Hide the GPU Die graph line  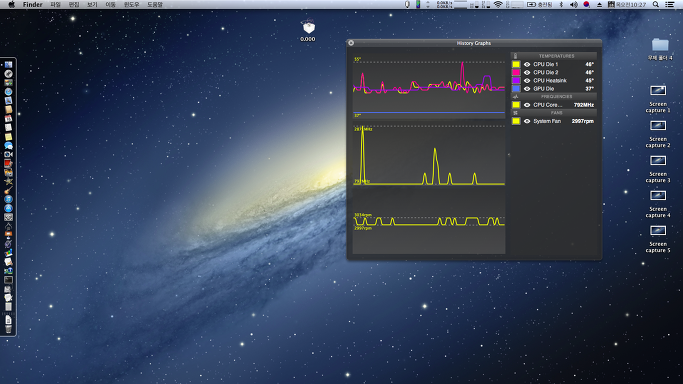pyautogui.click(x=527, y=89)
